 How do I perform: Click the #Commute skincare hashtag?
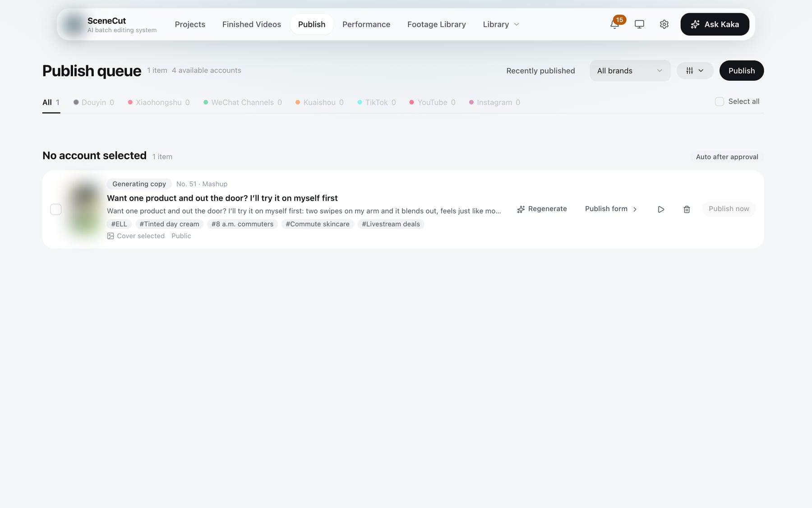tap(318, 224)
